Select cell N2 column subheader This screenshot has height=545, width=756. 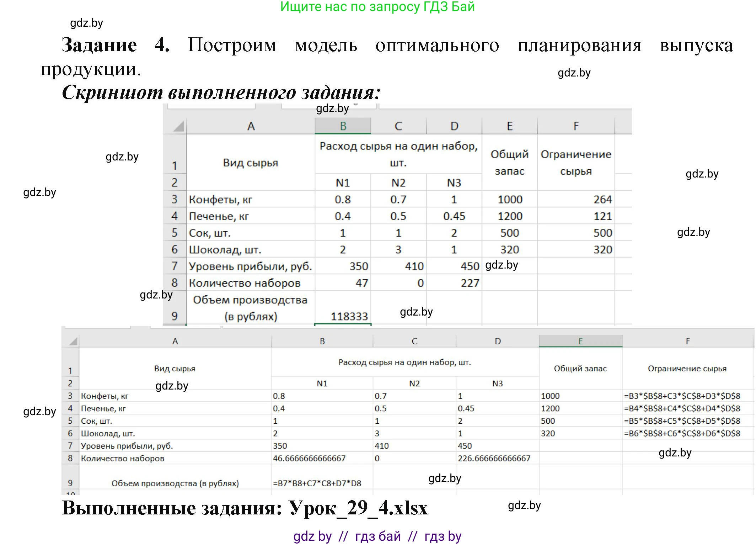398,182
